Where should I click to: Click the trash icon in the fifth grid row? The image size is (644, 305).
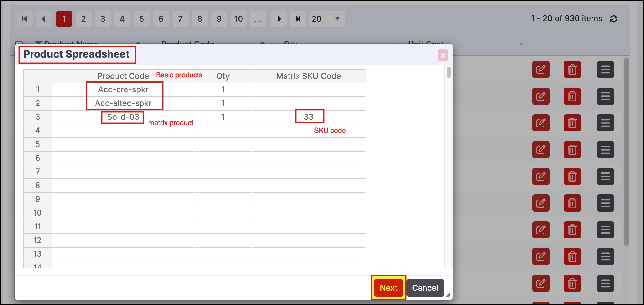click(x=572, y=176)
